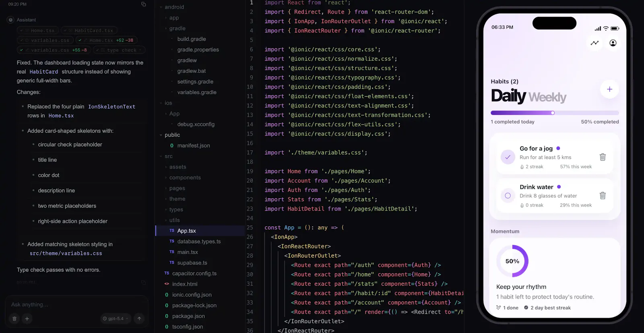Open package.json file
Viewport: 644px width, 333px height.
(x=188, y=316)
